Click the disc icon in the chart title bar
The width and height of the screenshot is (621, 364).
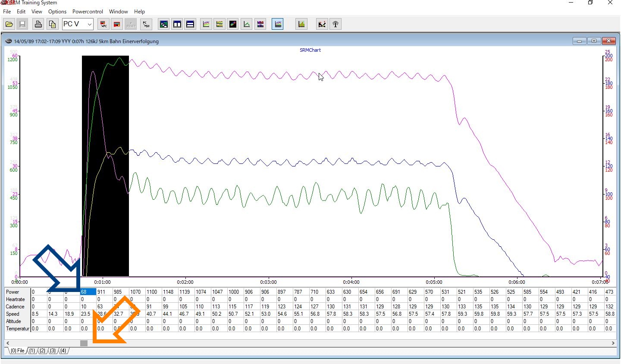pos(8,41)
